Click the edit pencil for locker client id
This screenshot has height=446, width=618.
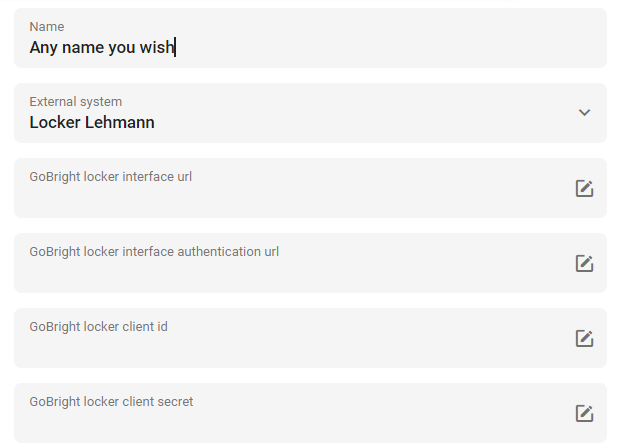pyautogui.click(x=584, y=338)
